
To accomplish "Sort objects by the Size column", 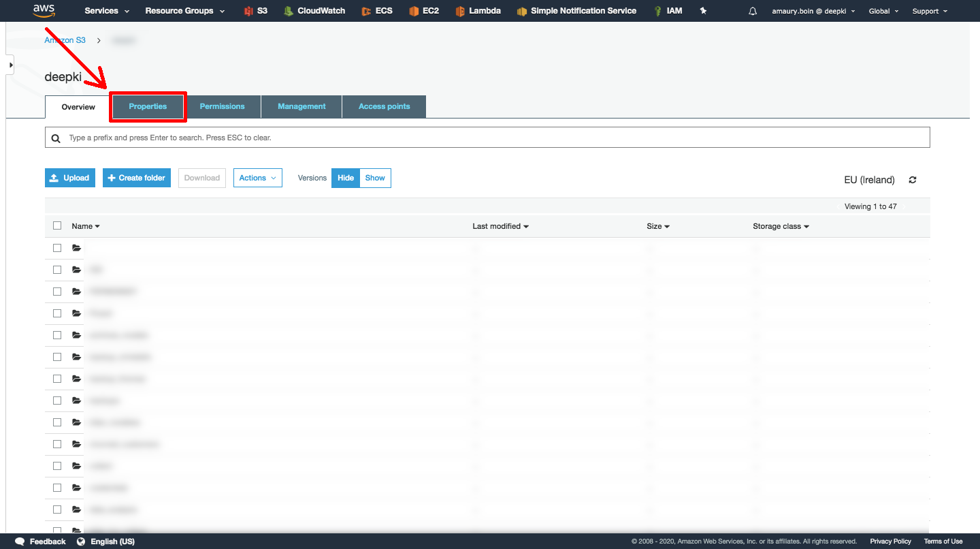I will pos(658,226).
